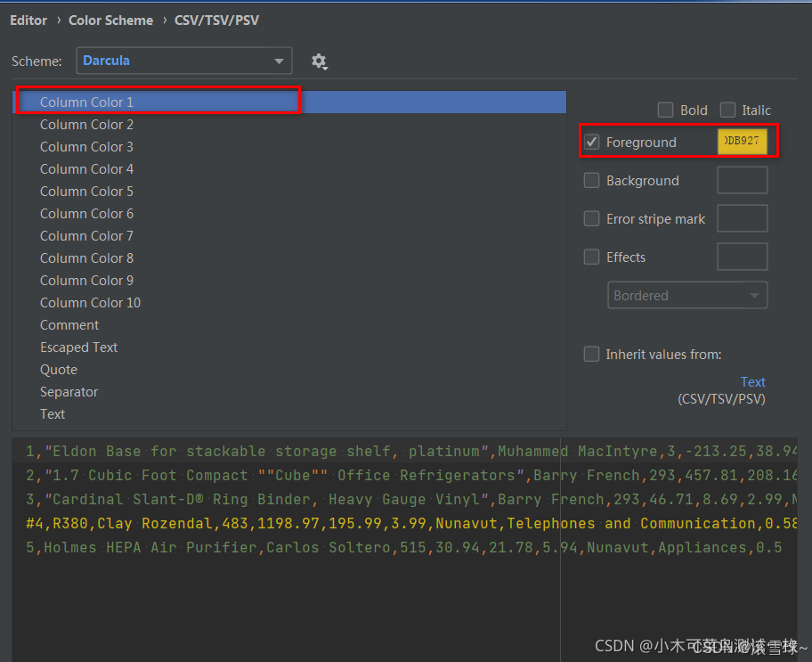Select the Escaped Text attribute
The image size is (812, 662).
pos(289,347)
